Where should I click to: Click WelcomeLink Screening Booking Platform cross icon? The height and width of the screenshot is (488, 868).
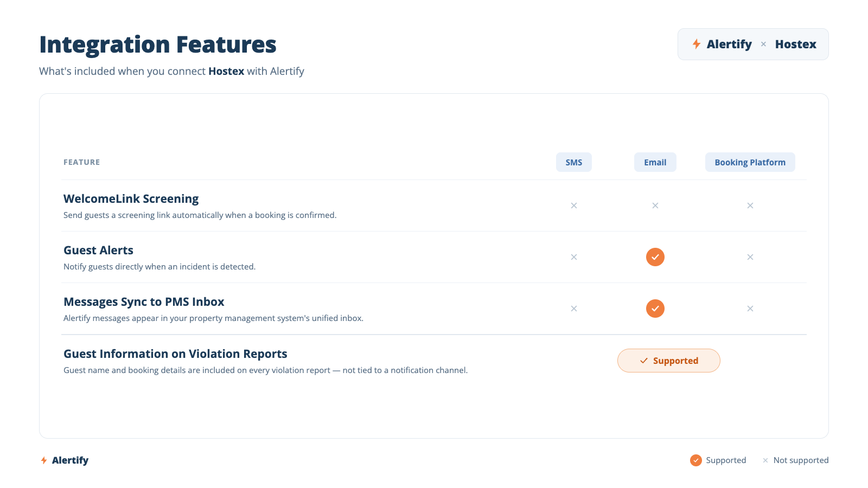pyautogui.click(x=750, y=206)
